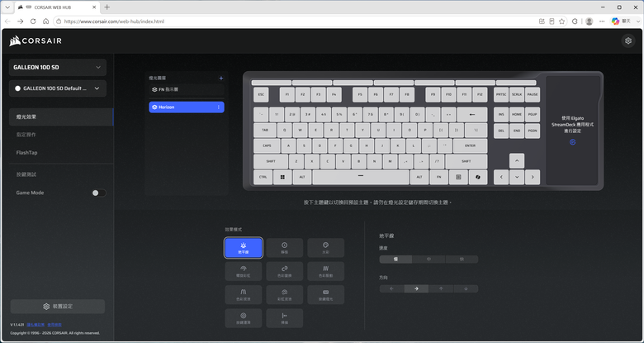This screenshot has height=343, width=644.
Task: Select the HOME key on the keyboard preview
Action: pyautogui.click(x=517, y=114)
